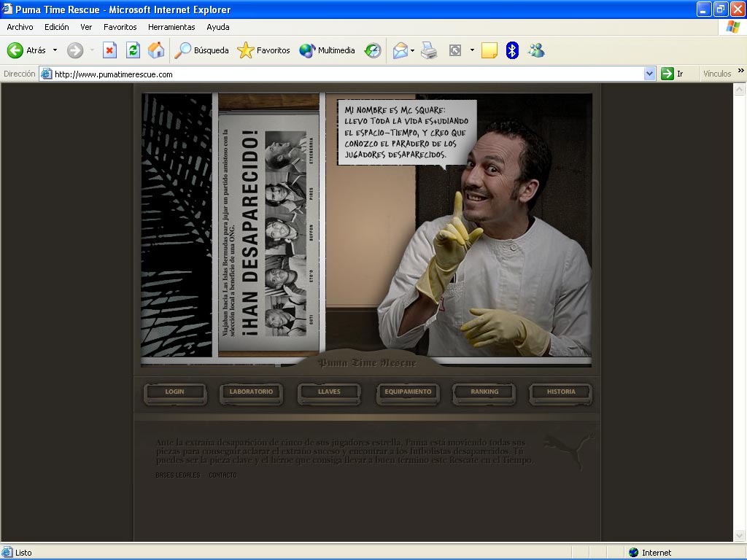747x560 pixels.
Task: Expand the Vínculos links bar chevron
Action: 741,71
